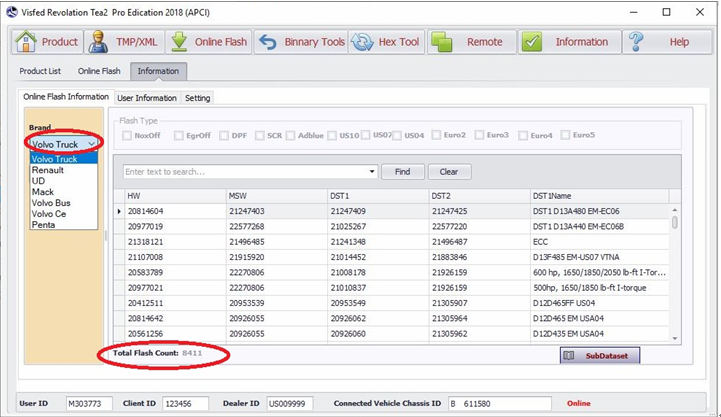
Task: Click the Binnary Tools back arrow icon
Action: pos(267,42)
